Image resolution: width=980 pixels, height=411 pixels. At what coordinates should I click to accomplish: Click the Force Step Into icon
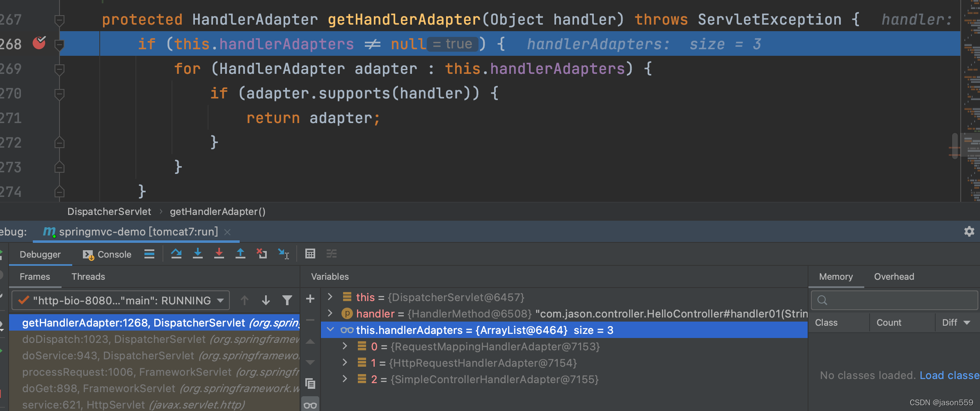coord(219,254)
